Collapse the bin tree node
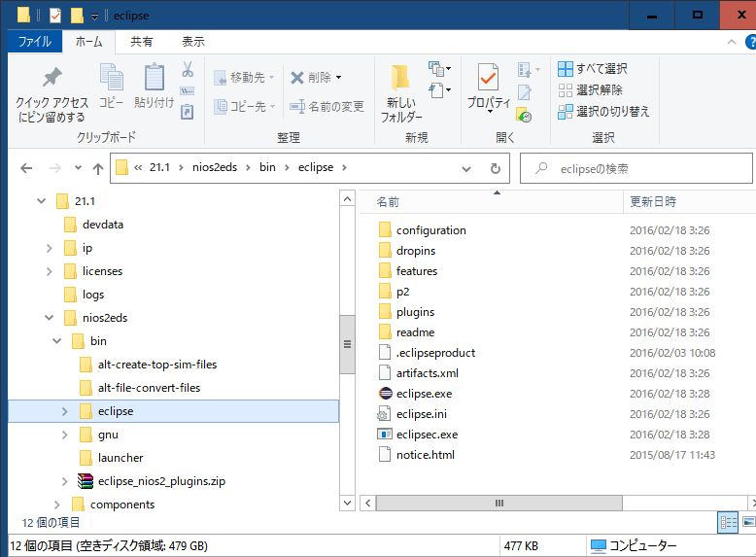Screen dimensions: 756x557 57,341
